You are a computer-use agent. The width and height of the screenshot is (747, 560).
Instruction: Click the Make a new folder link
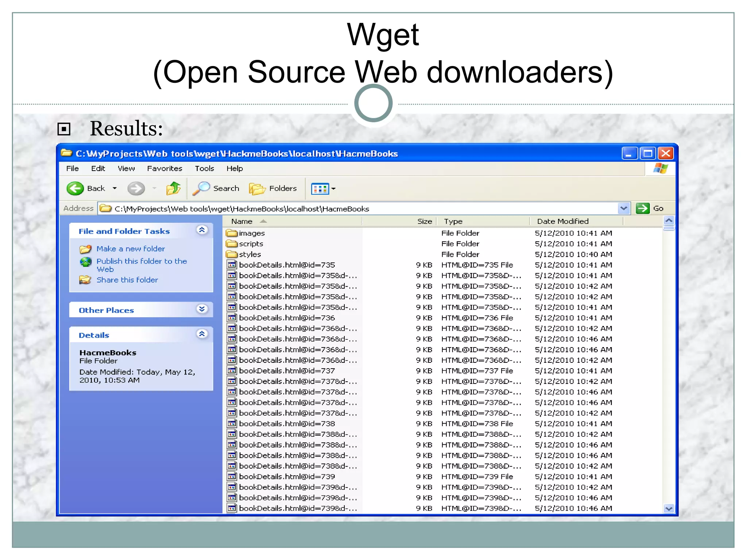coord(131,249)
